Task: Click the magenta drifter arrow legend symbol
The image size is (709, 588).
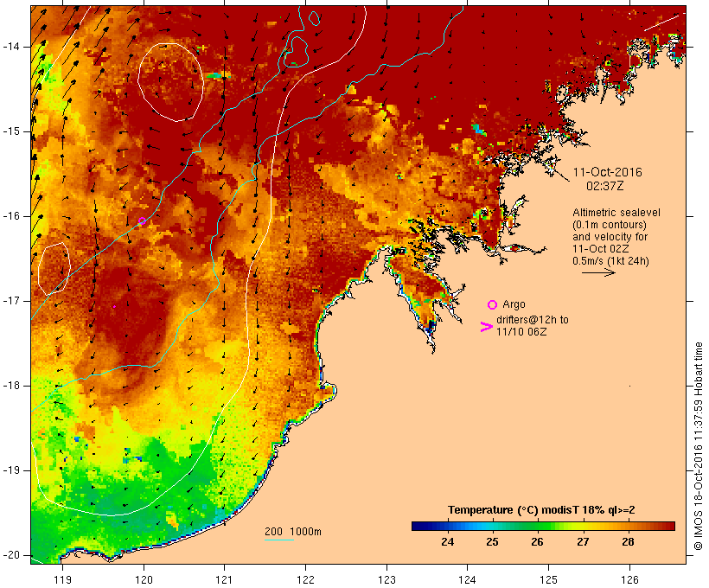Action: click(x=486, y=327)
